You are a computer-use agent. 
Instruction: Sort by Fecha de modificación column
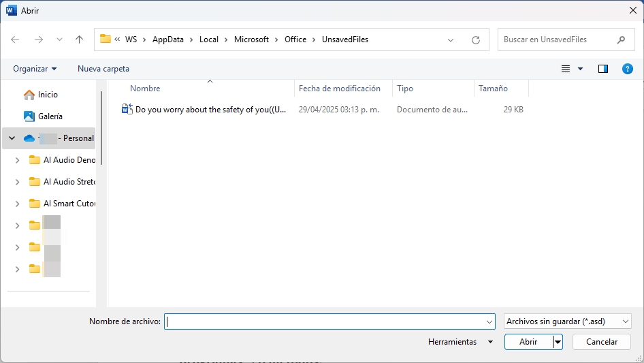(339, 89)
